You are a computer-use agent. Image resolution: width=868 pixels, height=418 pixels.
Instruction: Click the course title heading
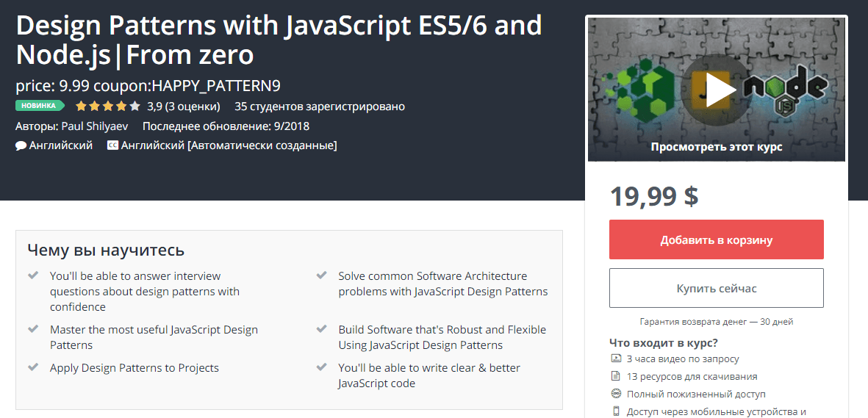pyautogui.click(x=279, y=40)
